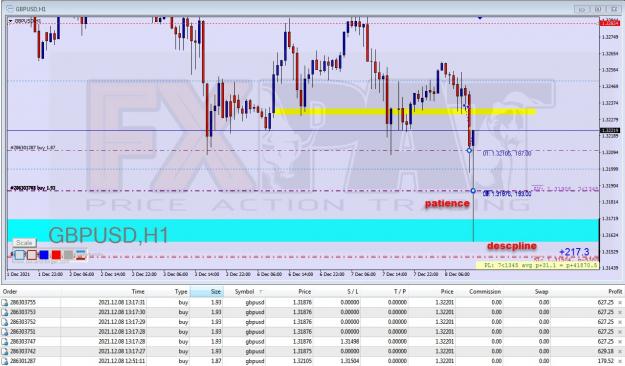Click the 1.32105 open price cell
This screenshot has width=625, height=366.
(x=302, y=361)
